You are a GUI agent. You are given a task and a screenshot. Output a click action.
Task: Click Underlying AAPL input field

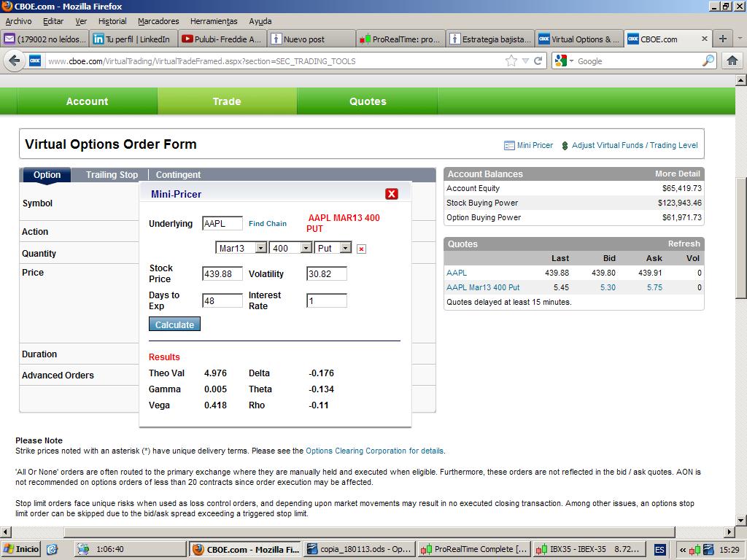coord(222,223)
